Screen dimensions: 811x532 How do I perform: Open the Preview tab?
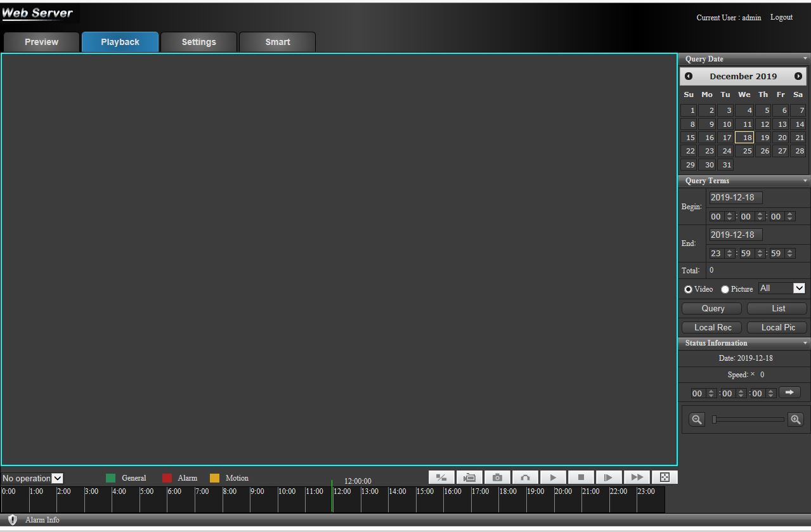(41, 42)
